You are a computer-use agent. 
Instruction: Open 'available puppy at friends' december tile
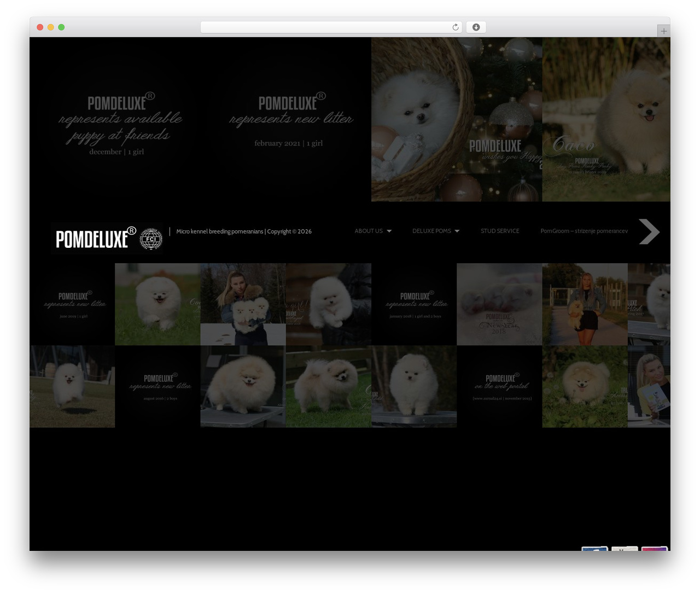[115, 119]
